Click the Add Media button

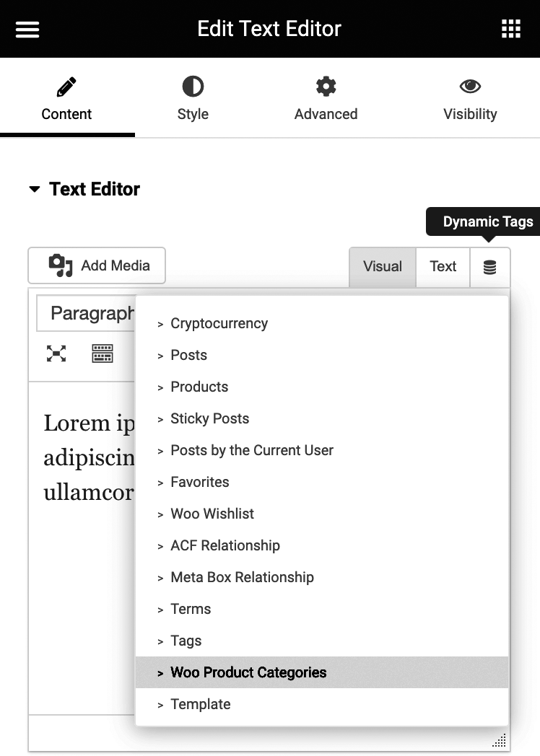[96, 265]
